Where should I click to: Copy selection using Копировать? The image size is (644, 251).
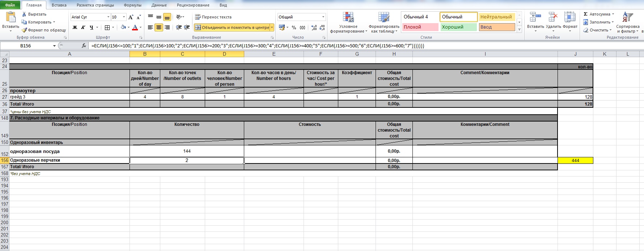(38, 22)
